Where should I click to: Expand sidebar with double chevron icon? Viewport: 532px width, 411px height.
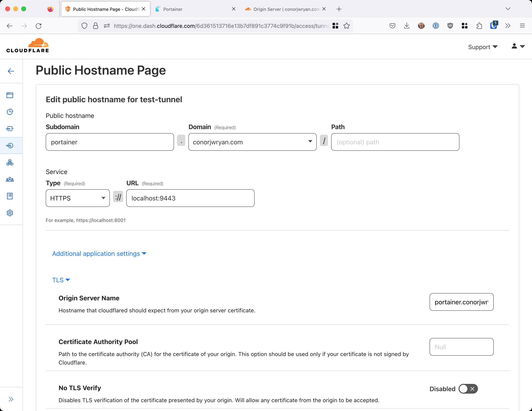tap(11, 399)
